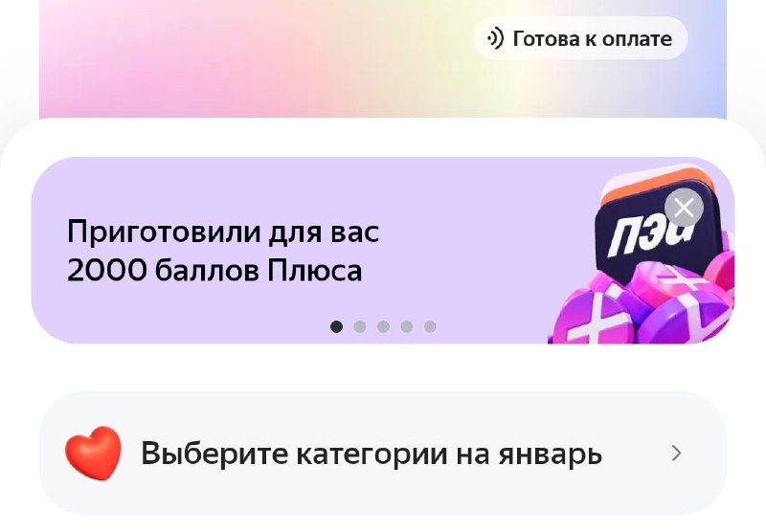Tap the red heart icon

(x=93, y=453)
